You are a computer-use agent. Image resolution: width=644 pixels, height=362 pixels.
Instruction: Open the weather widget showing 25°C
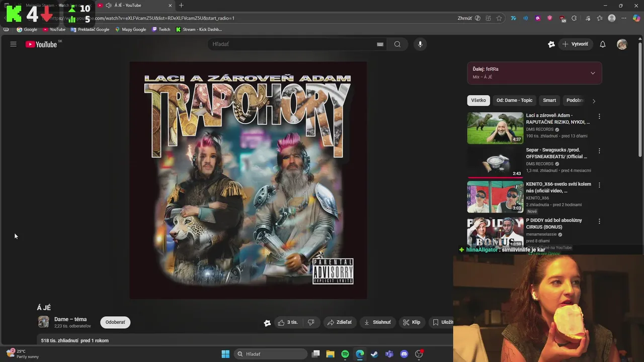[23, 354]
